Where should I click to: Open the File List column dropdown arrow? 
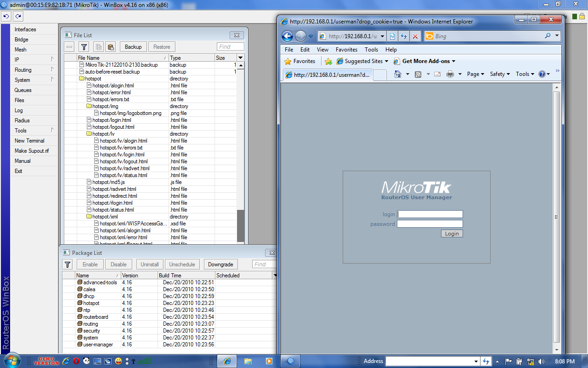tap(240, 58)
